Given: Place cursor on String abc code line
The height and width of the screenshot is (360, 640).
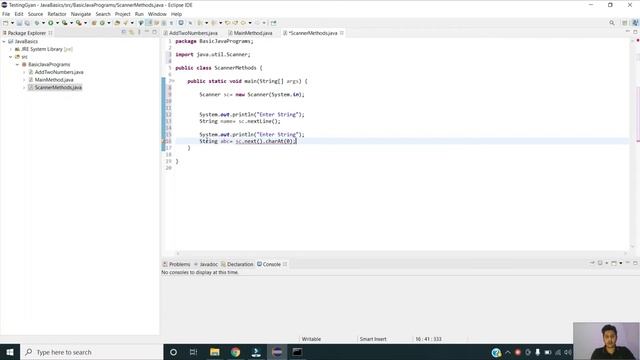Looking at the screenshot, I should point(248,141).
